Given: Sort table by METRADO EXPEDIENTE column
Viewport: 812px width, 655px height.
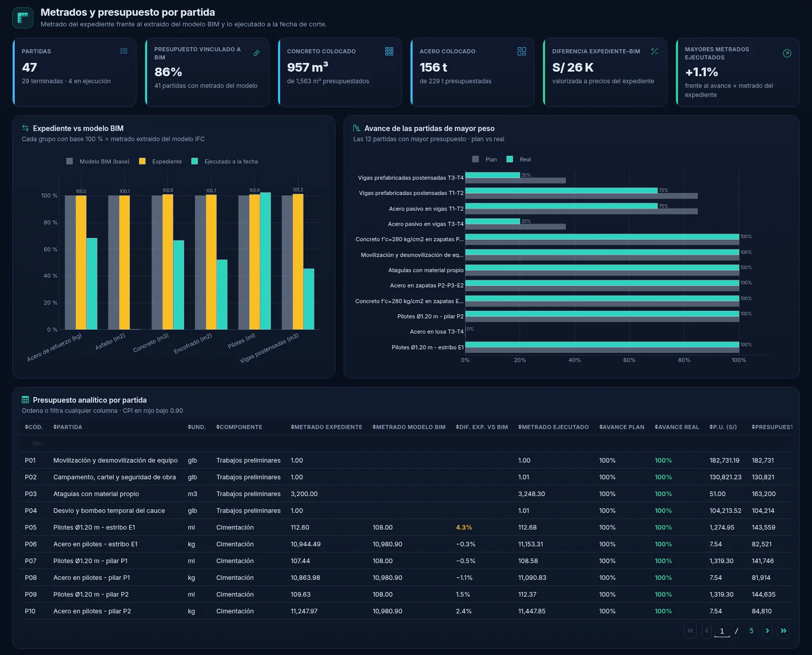Looking at the screenshot, I should point(326,427).
